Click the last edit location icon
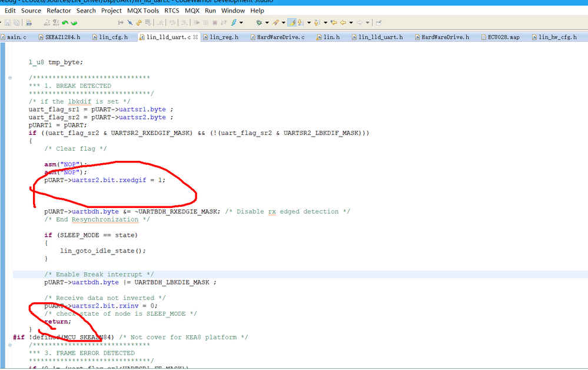The height and width of the screenshot is (370, 588). tap(334, 22)
